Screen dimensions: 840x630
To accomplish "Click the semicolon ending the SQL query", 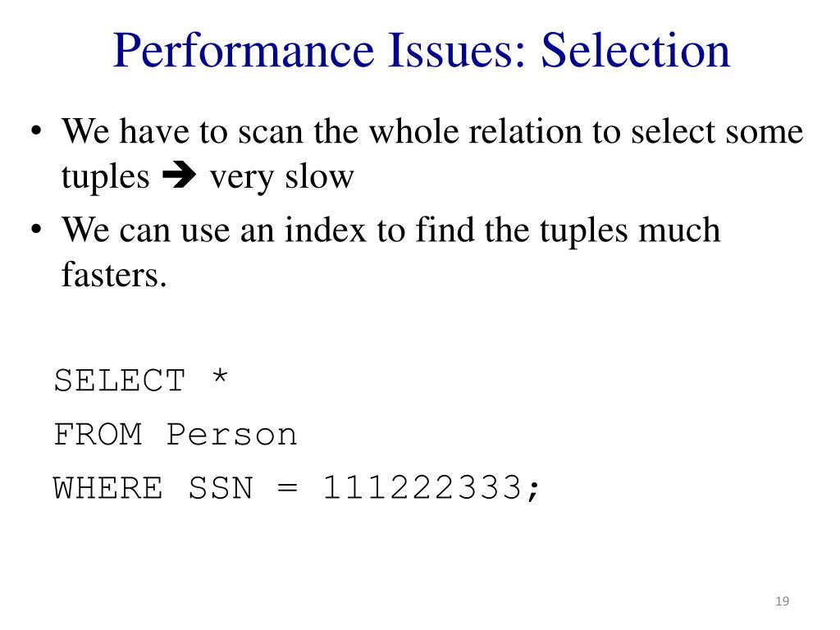I will [533, 491].
